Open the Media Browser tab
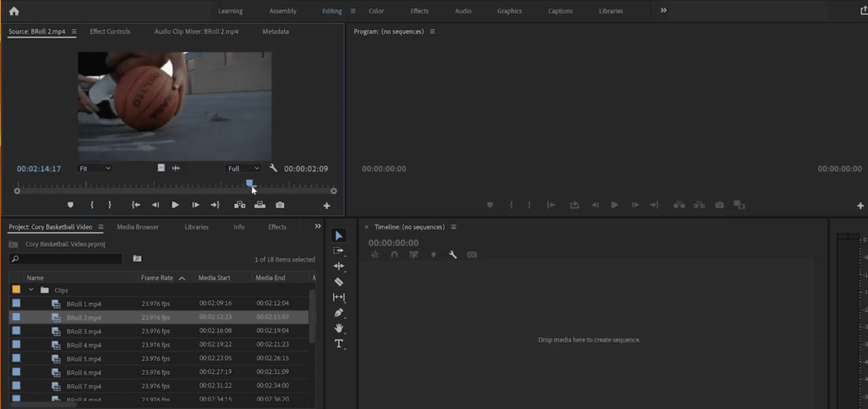868x409 pixels. pos(138,227)
